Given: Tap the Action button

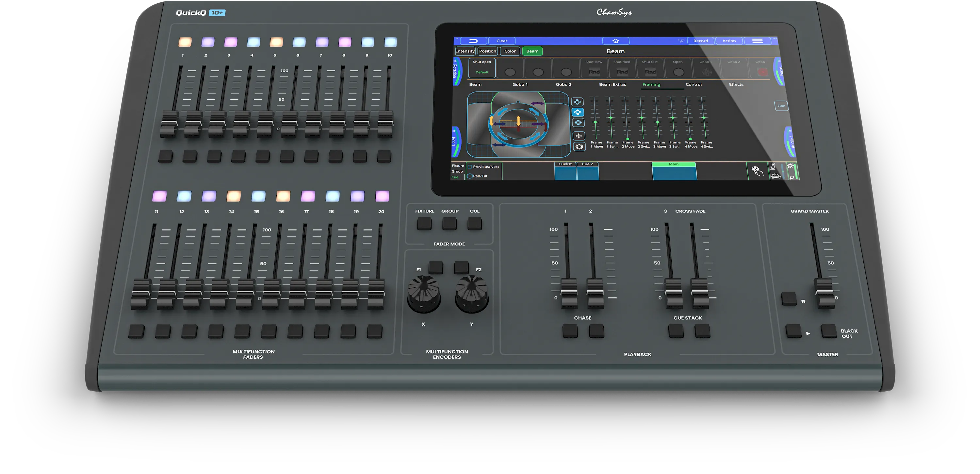Looking at the screenshot, I should tap(729, 41).
